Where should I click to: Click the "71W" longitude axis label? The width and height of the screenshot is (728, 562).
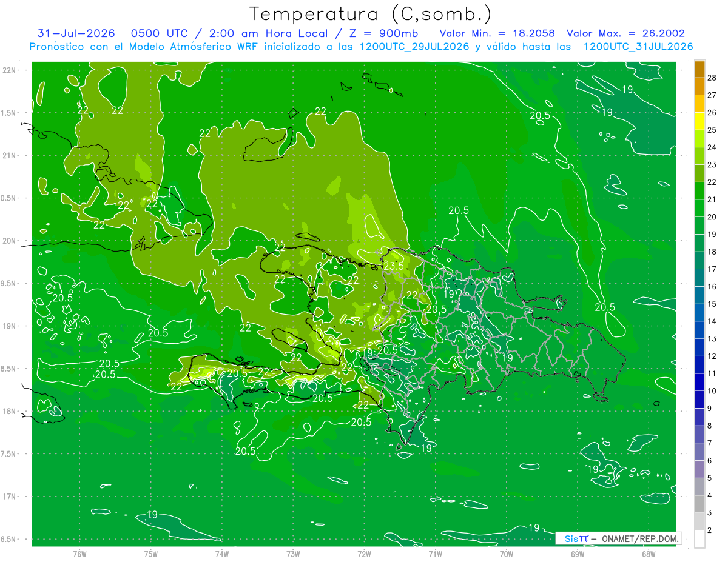point(435,554)
